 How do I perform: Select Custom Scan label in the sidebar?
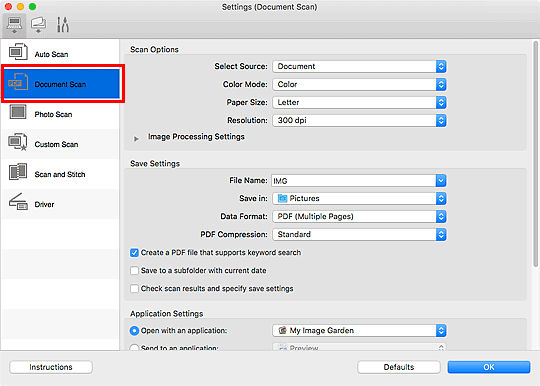(x=56, y=144)
